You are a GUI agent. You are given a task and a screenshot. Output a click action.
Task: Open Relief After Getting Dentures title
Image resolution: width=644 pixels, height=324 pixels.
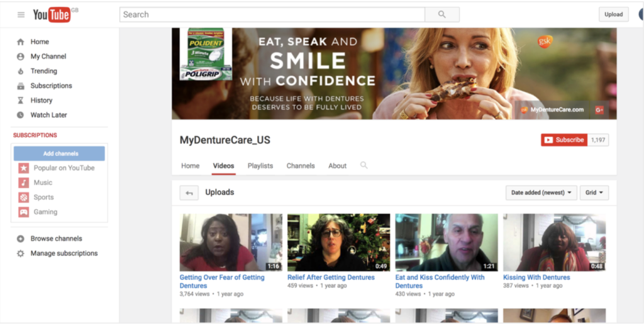[x=331, y=277]
